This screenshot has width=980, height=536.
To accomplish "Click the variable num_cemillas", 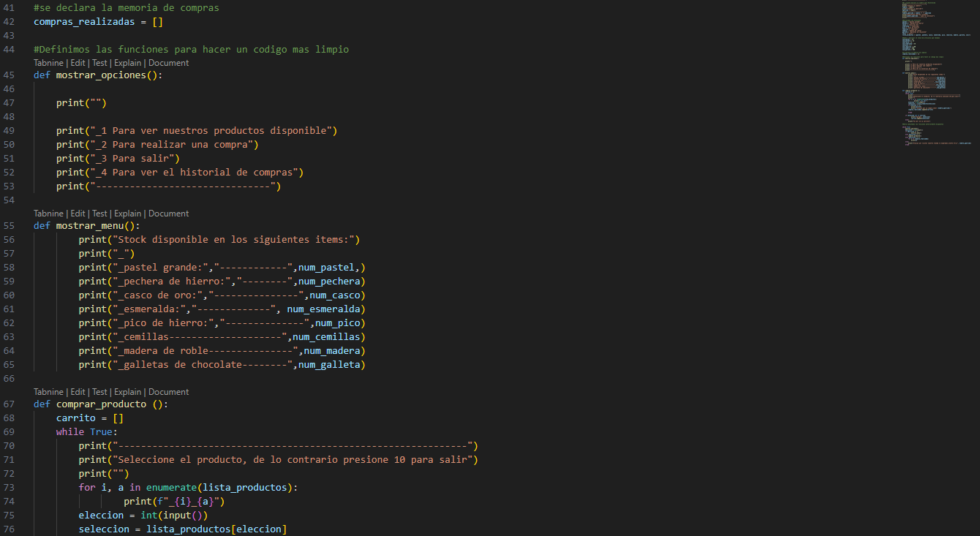I will [326, 337].
